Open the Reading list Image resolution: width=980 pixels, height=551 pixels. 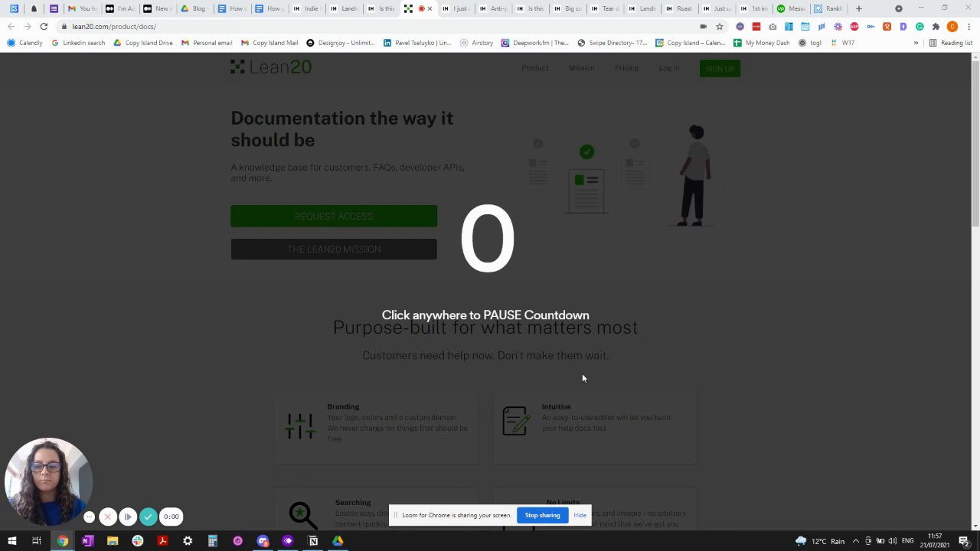click(x=950, y=43)
